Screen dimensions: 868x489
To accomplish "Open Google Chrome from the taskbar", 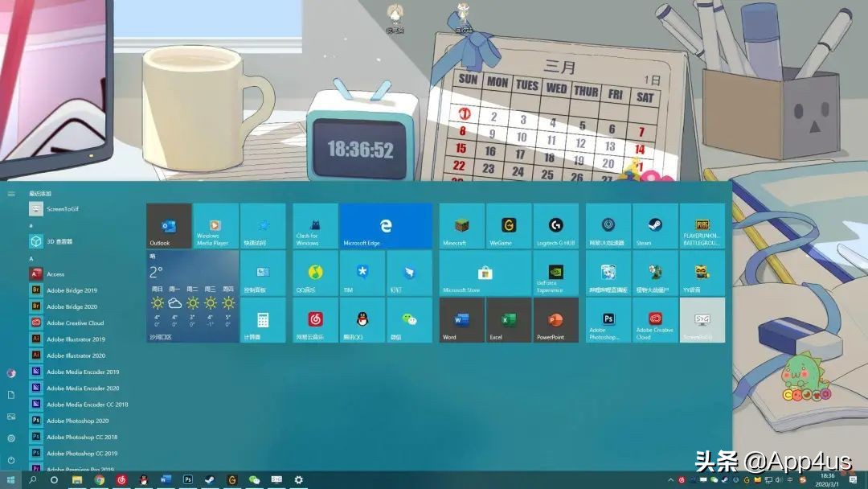I will [100, 479].
